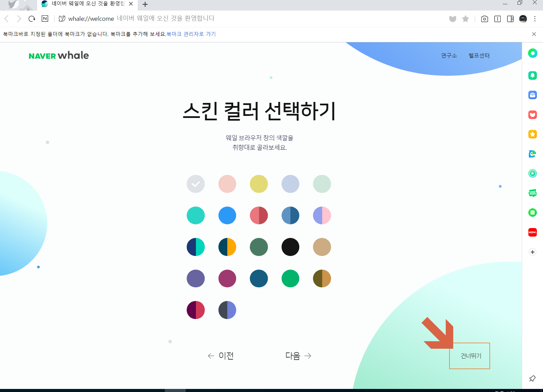The width and height of the screenshot is (543, 392).
Task: Open the screen capture camera tool
Action: 484,19
